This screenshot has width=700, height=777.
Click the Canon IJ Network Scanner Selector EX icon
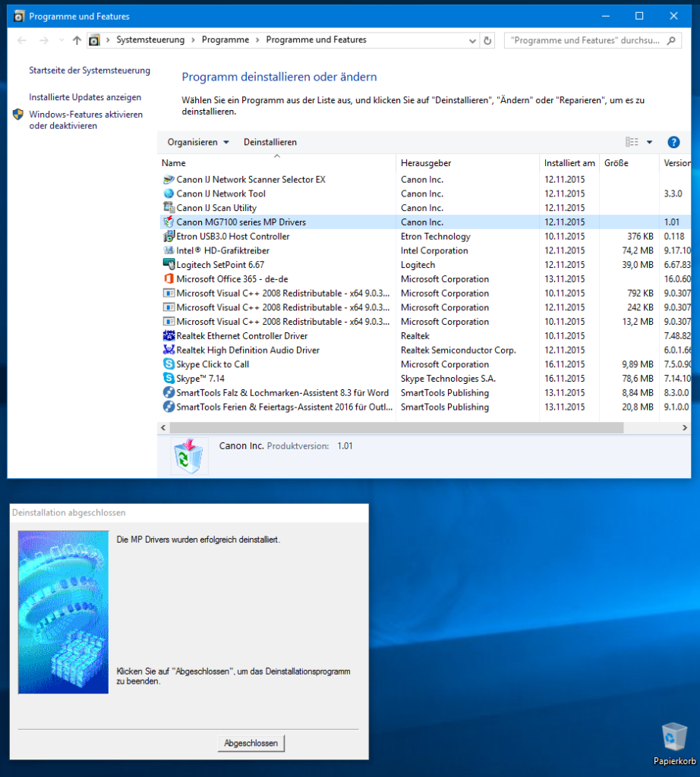pyautogui.click(x=169, y=179)
